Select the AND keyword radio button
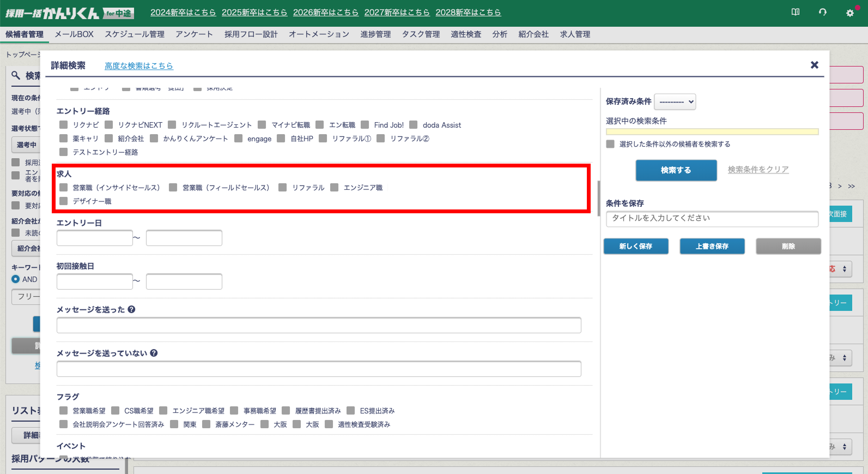This screenshot has height=474, width=868. (16, 279)
